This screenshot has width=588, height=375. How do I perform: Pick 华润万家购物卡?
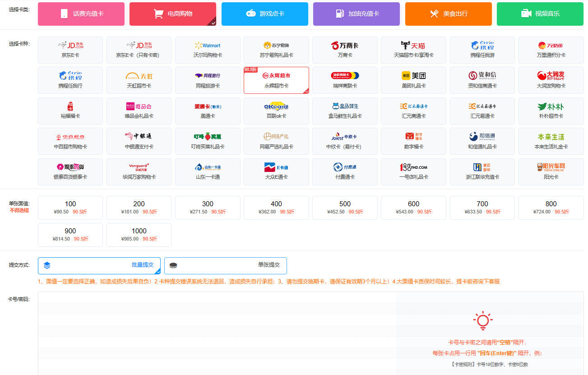pyautogui.click(x=139, y=172)
